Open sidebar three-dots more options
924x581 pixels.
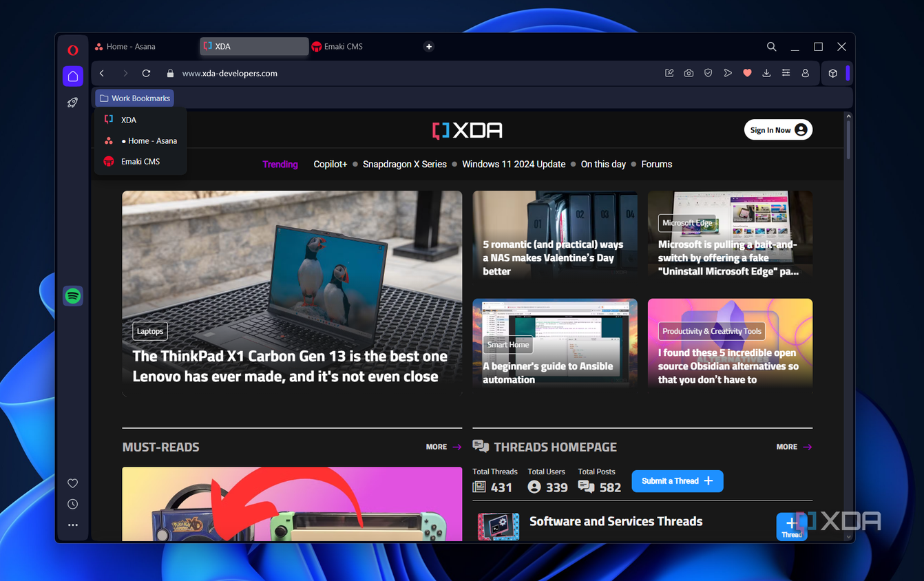72,525
